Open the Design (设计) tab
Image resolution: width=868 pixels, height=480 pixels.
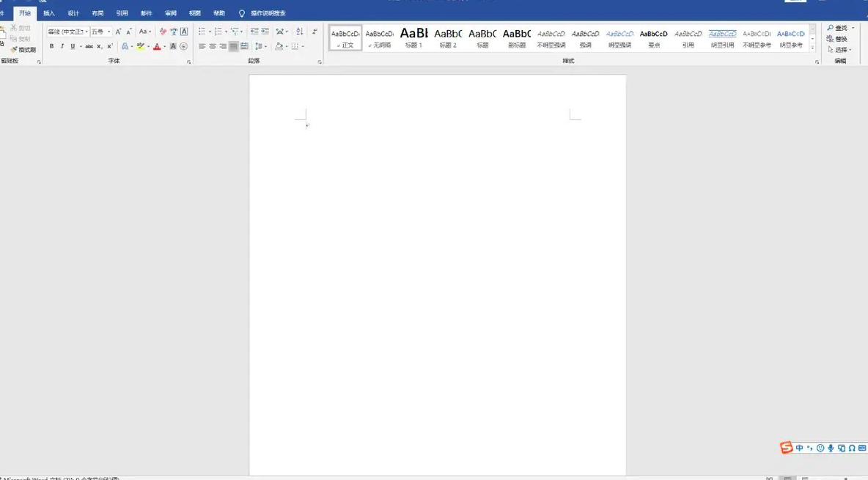coord(73,13)
